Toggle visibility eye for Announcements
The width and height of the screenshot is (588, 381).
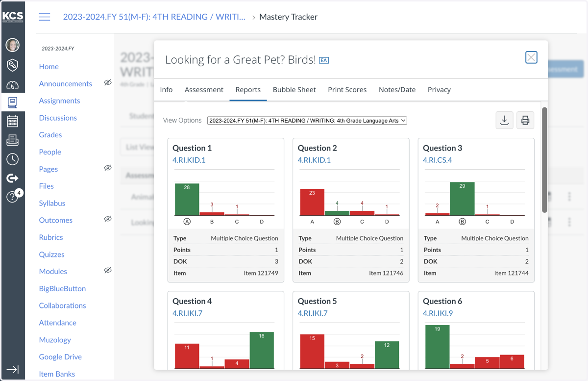(108, 83)
